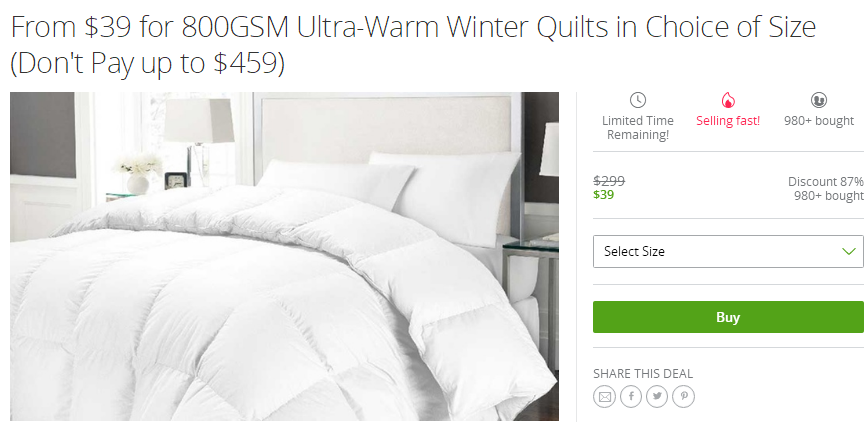This screenshot has height=422, width=866.
Task: Click the red flame Selling fast icon
Action: click(x=728, y=101)
